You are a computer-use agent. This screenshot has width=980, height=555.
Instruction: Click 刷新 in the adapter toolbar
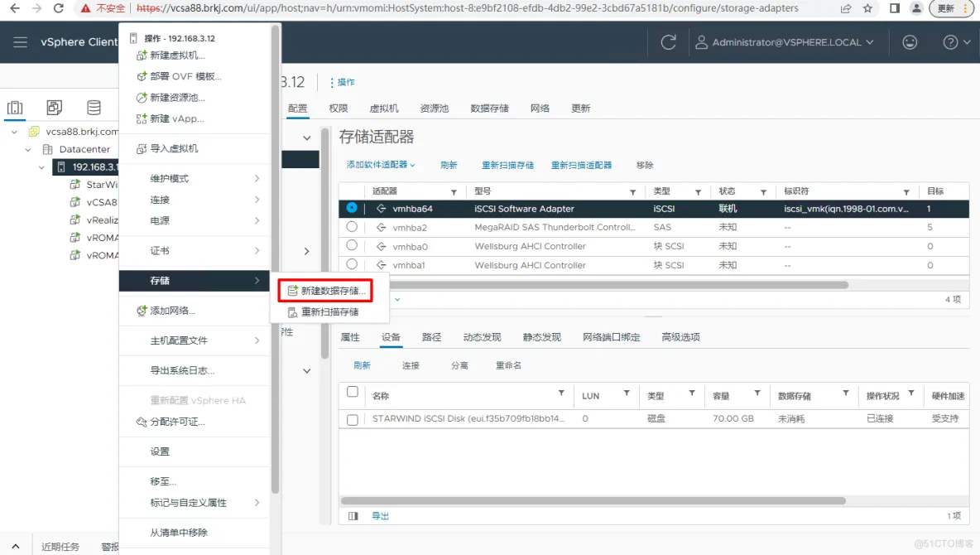click(449, 165)
